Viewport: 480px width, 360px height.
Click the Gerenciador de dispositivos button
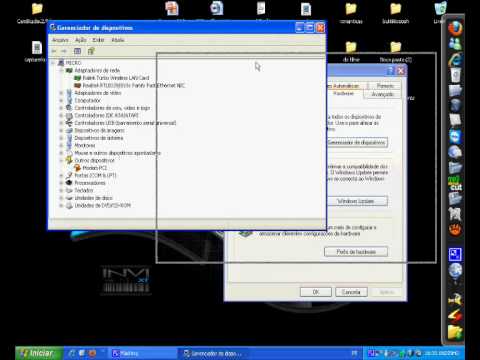pyautogui.click(x=357, y=142)
